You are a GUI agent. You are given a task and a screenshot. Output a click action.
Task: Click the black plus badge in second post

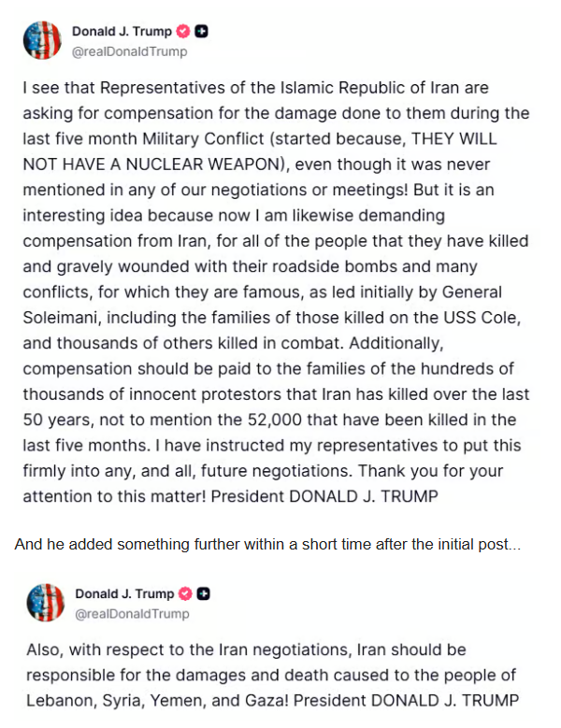click(x=204, y=593)
